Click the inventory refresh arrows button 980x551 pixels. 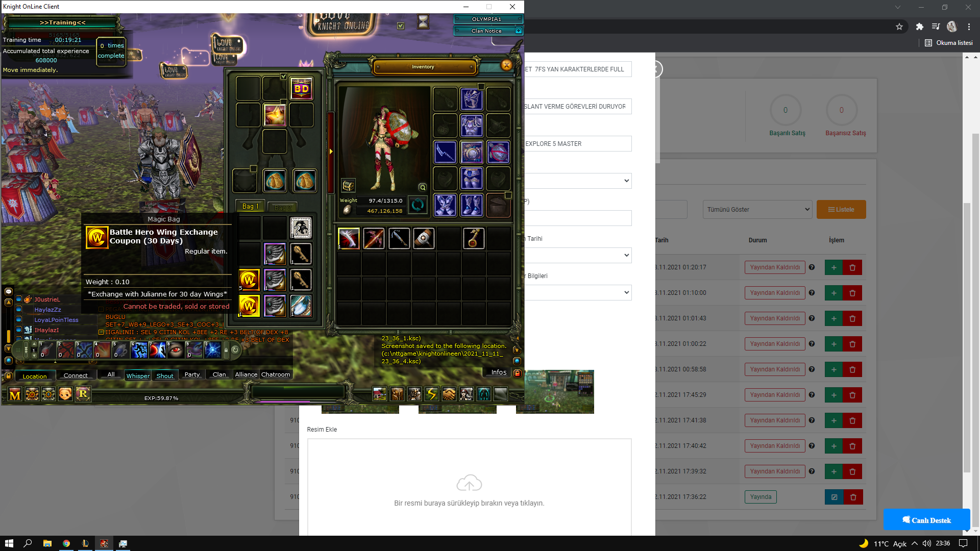click(x=418, y=205)
